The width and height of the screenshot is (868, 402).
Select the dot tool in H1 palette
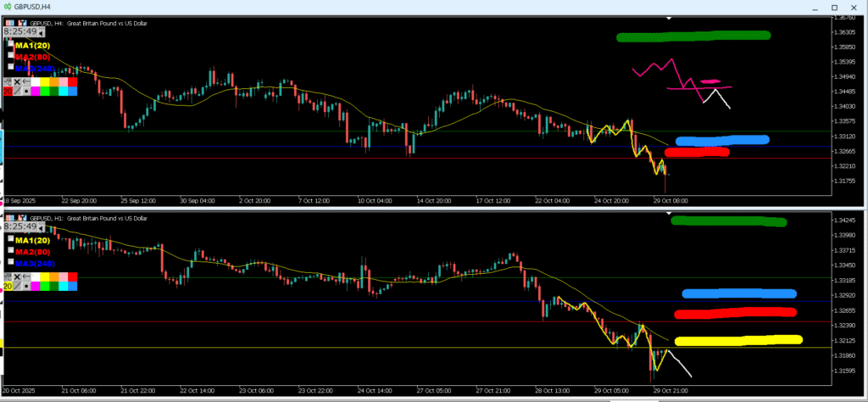pos(26,286)
